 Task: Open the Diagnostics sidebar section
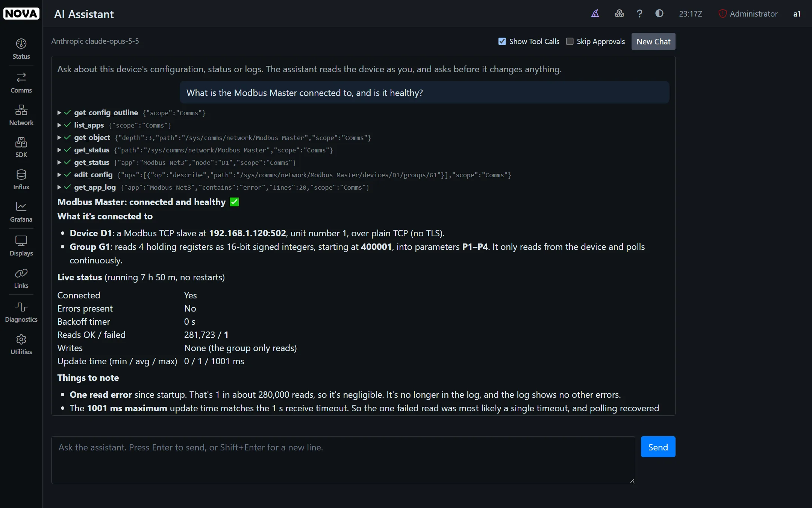(21, 312)
